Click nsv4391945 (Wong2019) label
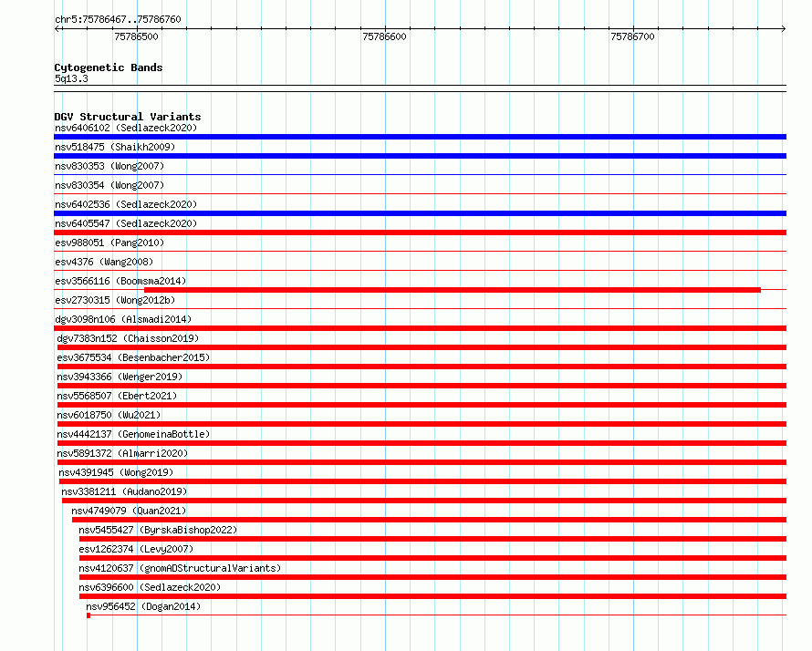Screen dimensions: 812x651 tap(116, 472)
